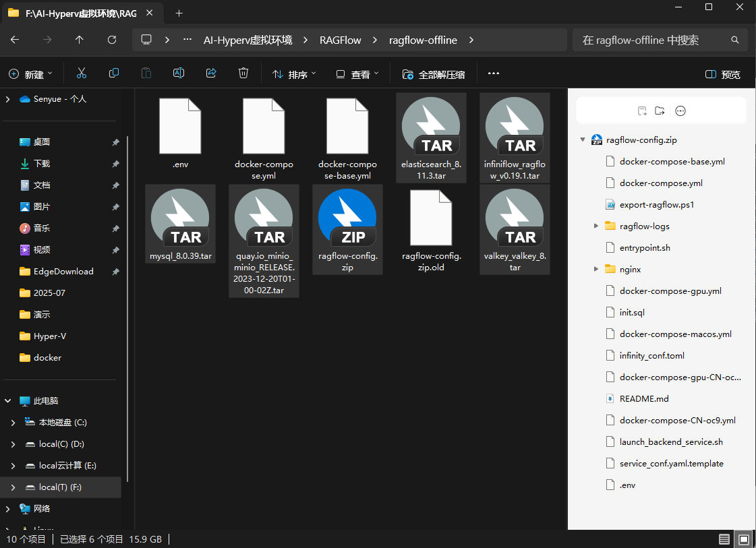Image resolution: width=756 pixels, height=548 pixels.
Task: Add a new Explorer tab
Action: (x=179, y=13)
